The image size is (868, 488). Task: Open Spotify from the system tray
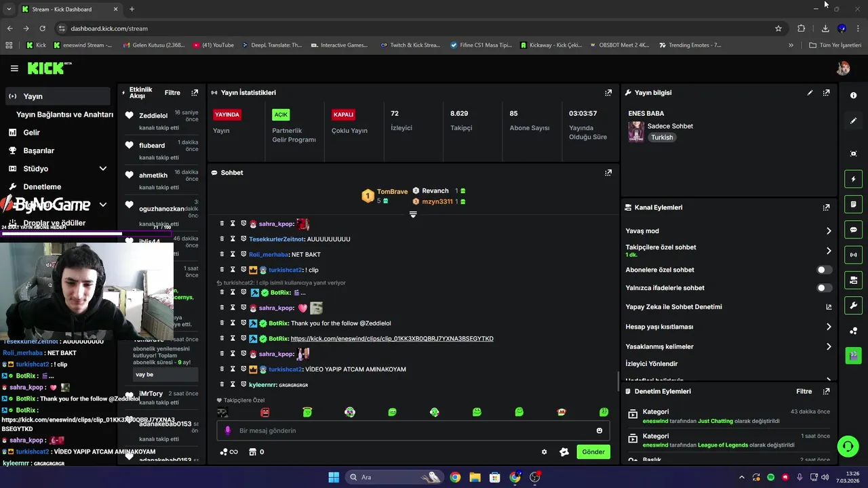pyautogui.click(x=771, y=478)
